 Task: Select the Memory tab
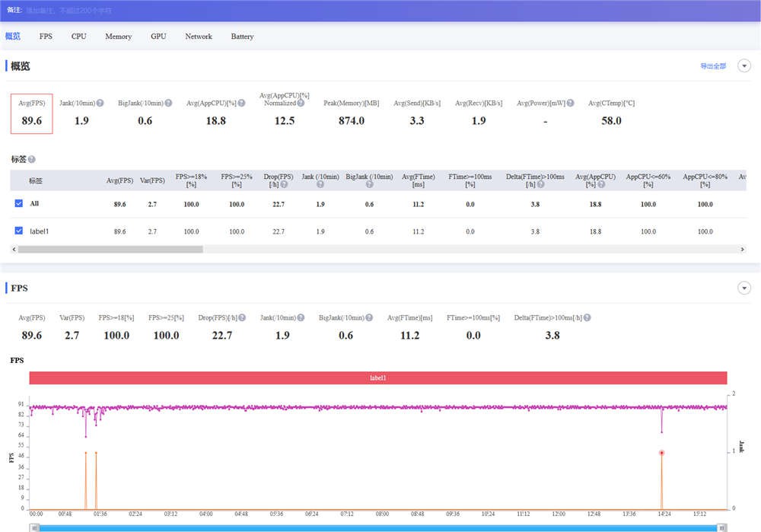pyautogui.click(x=119, y=36)
